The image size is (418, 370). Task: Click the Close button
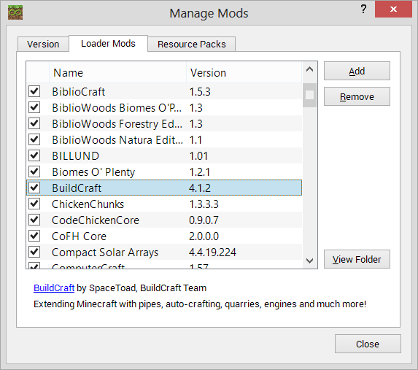click(368, 344)
